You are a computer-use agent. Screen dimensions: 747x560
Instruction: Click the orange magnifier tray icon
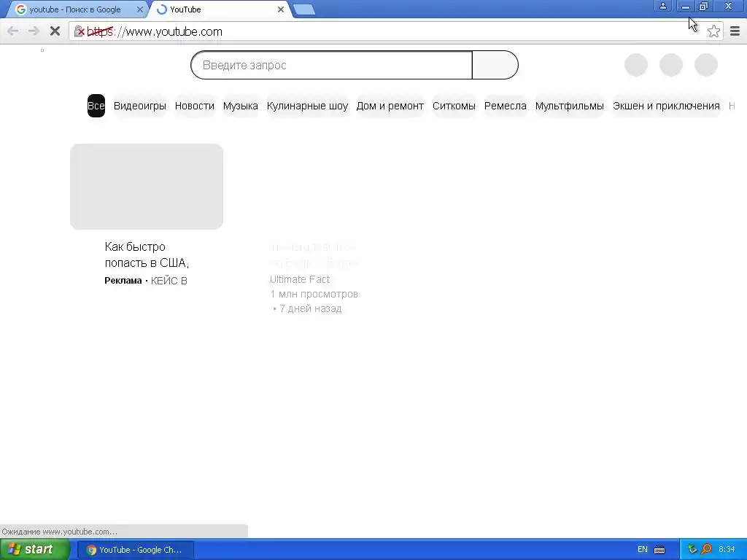point(706,550)
